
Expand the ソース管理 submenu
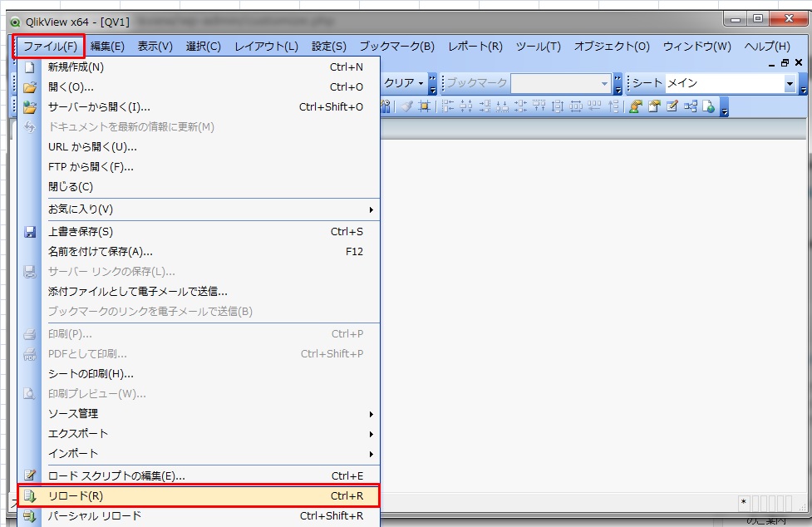coord(372,414)
